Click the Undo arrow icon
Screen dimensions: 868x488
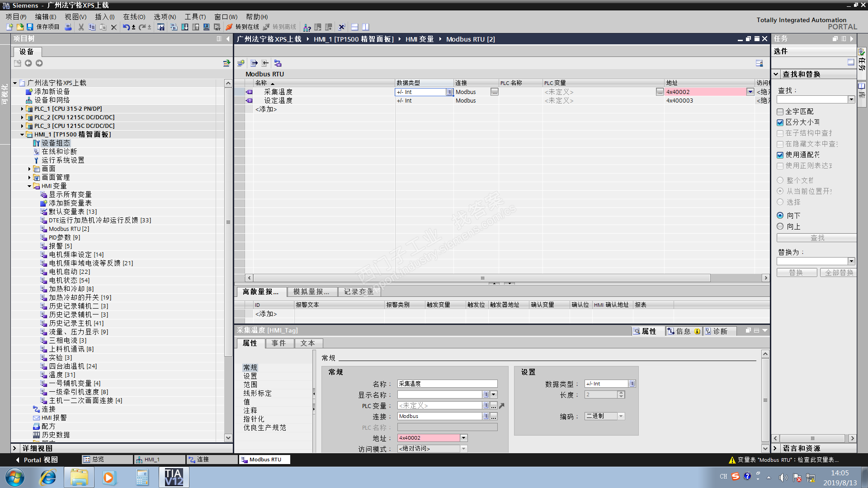126,27
